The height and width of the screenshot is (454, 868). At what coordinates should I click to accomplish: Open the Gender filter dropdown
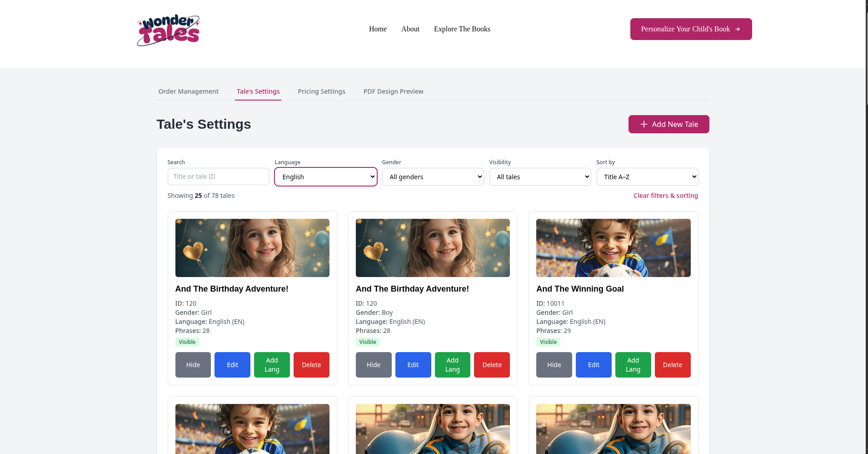[x=433, y=177]
